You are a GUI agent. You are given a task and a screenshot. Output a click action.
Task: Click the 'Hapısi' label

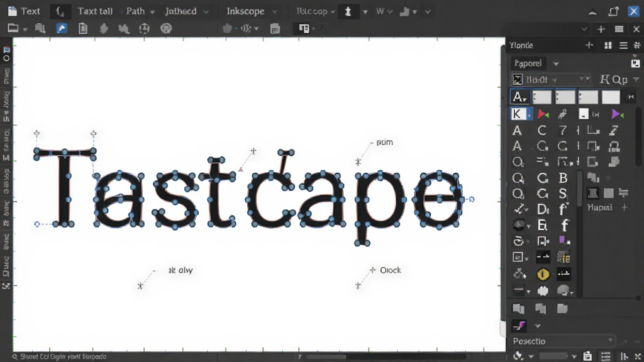(x=599, y=207)
